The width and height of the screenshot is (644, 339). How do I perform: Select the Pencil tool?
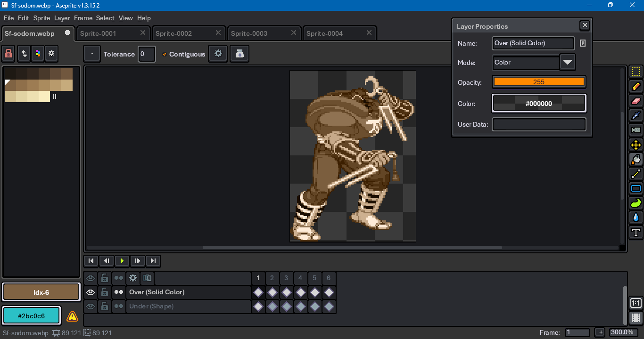pos(636,87)
